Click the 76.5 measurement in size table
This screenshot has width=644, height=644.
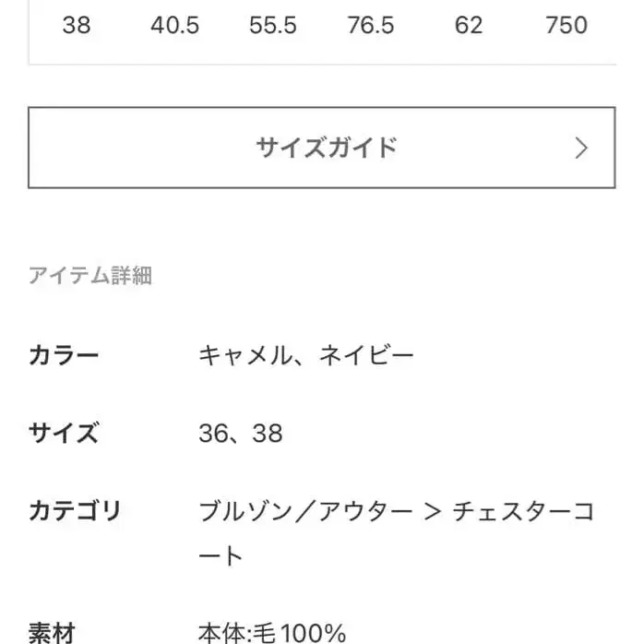(x=371, y=25)
